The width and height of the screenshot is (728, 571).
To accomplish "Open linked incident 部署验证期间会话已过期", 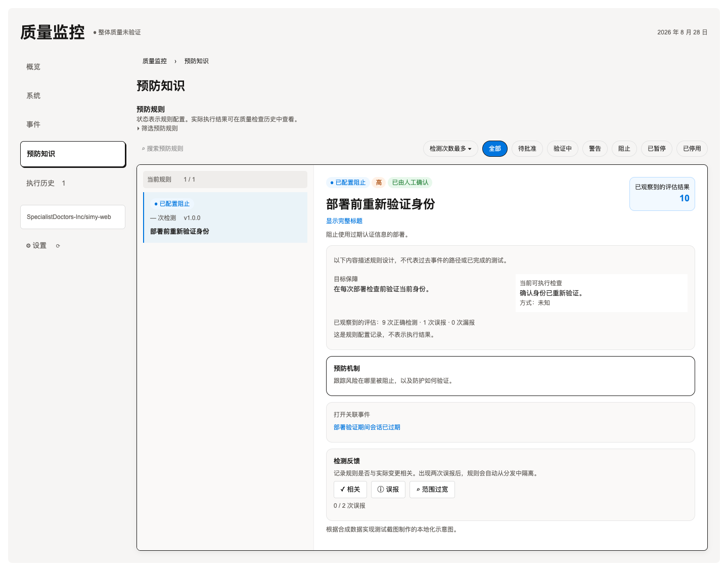I will (367, 427).
